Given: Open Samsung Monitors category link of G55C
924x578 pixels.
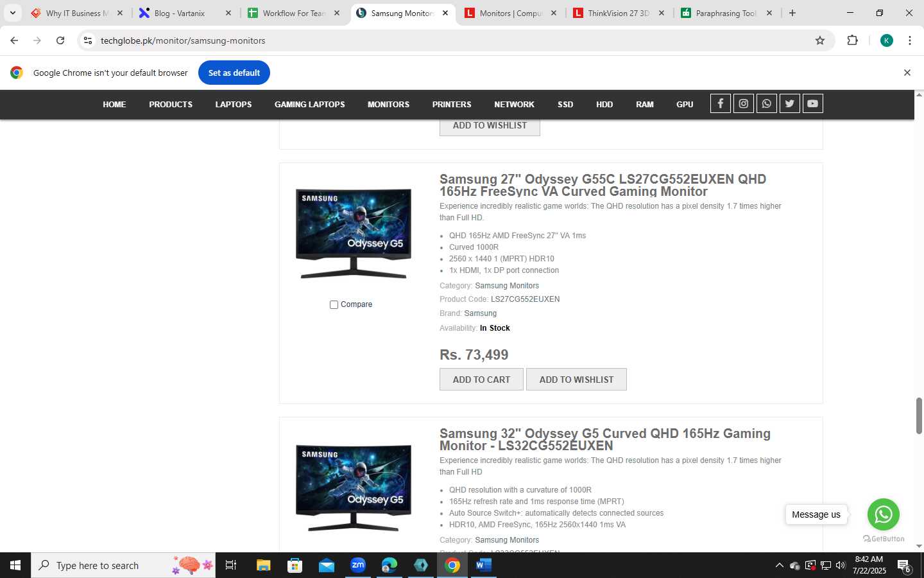Looking at the screenshot, I should pyautogui.click(x=507, y=286).
